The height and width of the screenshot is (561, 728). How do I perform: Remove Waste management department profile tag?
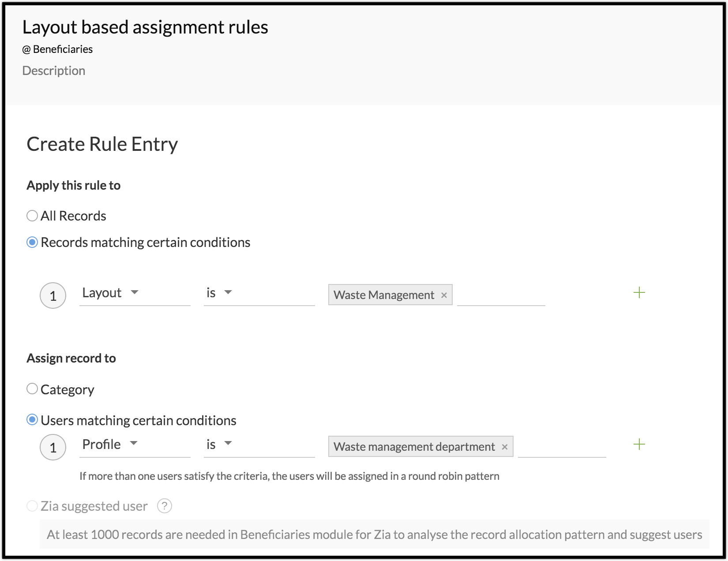coord(505,447)
